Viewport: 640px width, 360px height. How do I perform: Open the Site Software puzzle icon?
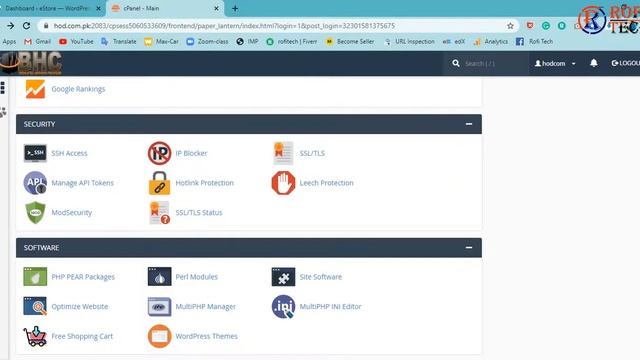coord(283,277)
